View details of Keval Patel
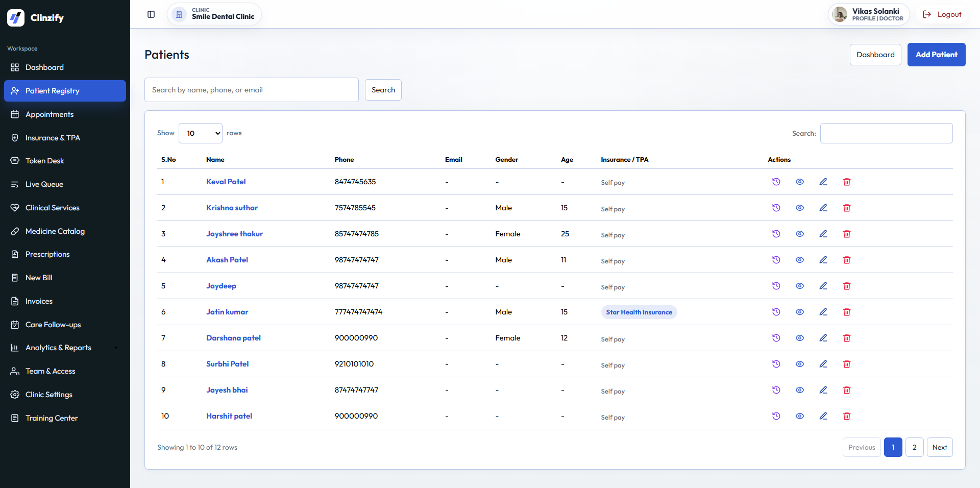Viewport: 980px width, 488px height. pos(799,182)
